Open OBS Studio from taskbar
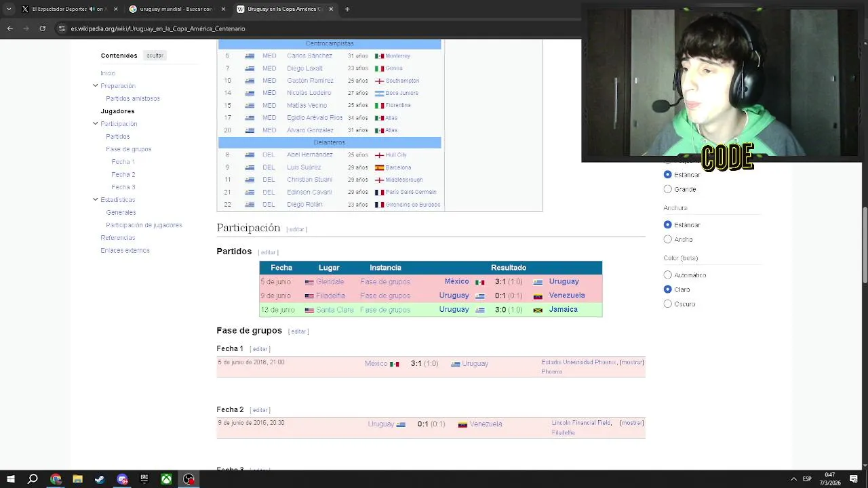868x488 pixels. coord(189,479)
